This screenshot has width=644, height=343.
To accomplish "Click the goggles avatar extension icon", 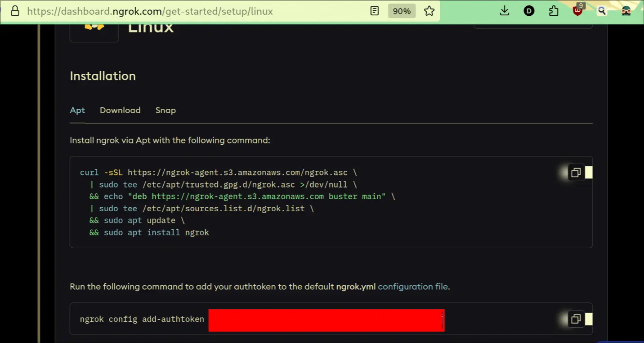I will pos(626,11).
